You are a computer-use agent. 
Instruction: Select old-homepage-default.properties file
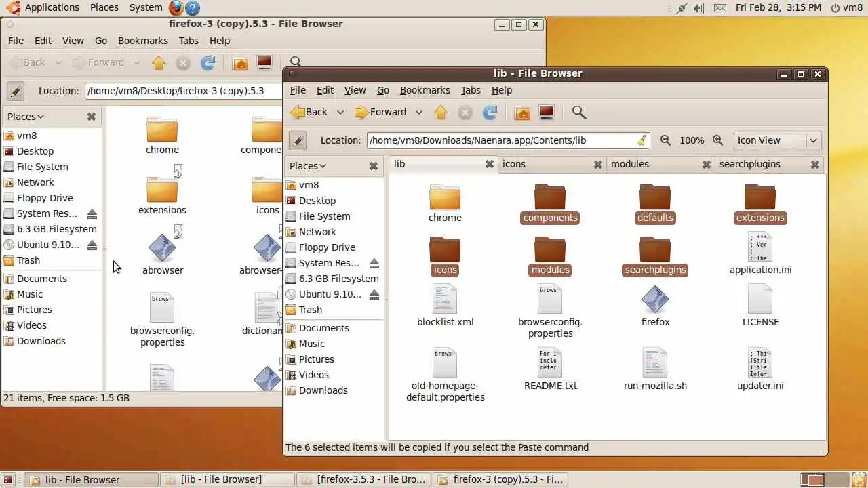[445, 375]
